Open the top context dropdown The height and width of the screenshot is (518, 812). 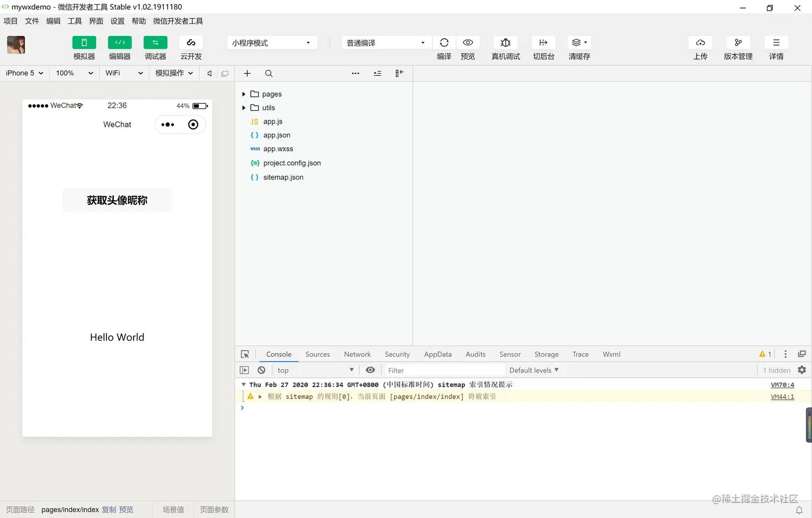pos(315,370)
